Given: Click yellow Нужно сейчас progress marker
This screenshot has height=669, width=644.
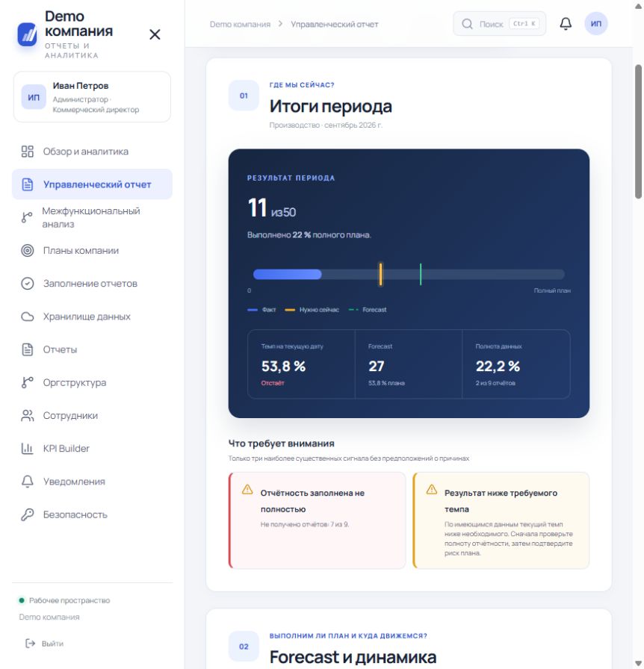Looking at the screenshot, I should tap(380, 274).
